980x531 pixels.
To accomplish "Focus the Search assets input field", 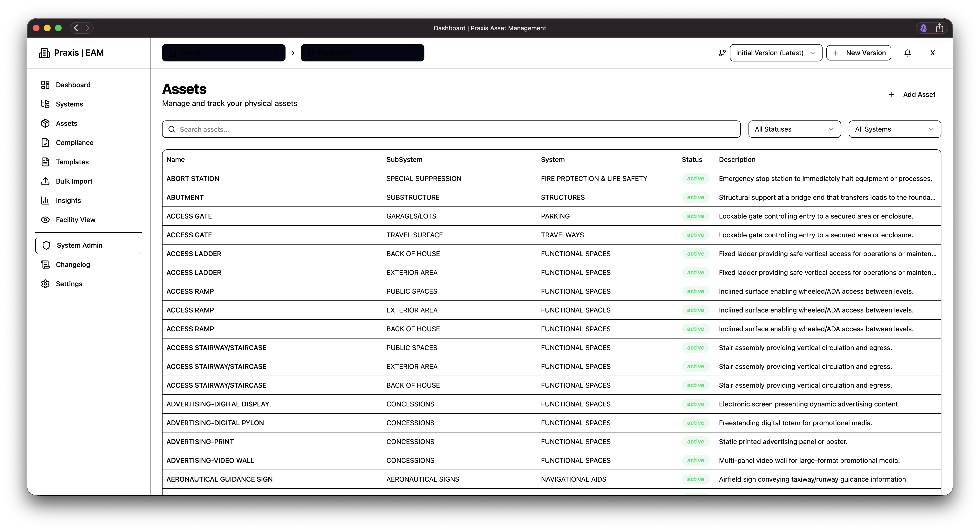I will tap(456, 129).
